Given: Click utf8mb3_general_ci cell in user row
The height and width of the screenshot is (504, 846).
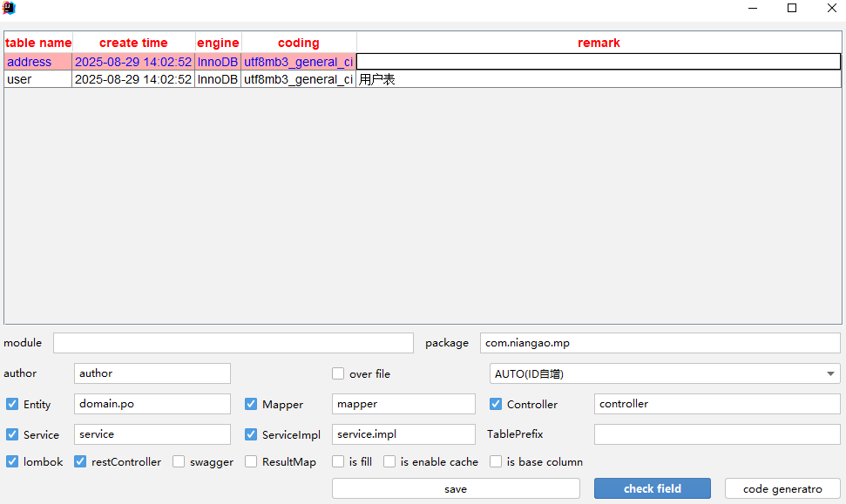Looking at the screenshot, I should (298, 79).
